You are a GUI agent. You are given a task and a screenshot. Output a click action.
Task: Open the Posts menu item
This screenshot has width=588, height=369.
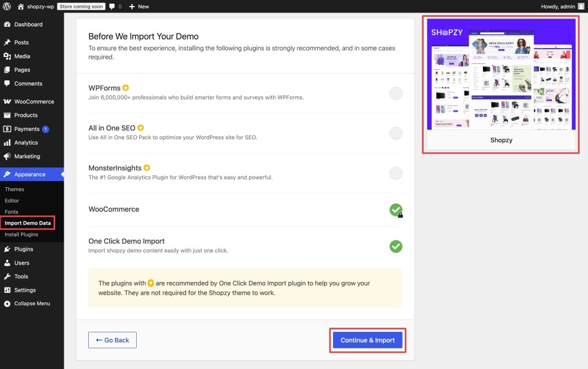(32, 43)
